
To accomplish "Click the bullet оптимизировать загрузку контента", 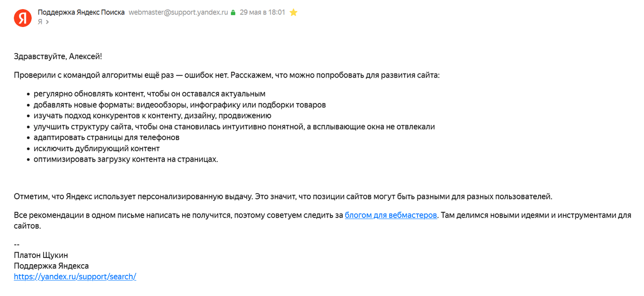I will tap(125, 159).
